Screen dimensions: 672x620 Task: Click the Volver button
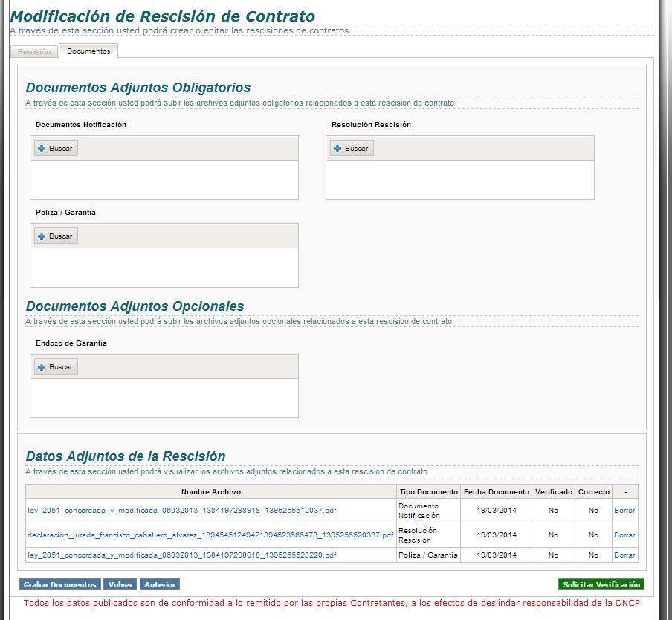pyautogui.click(x=120, y=585)
